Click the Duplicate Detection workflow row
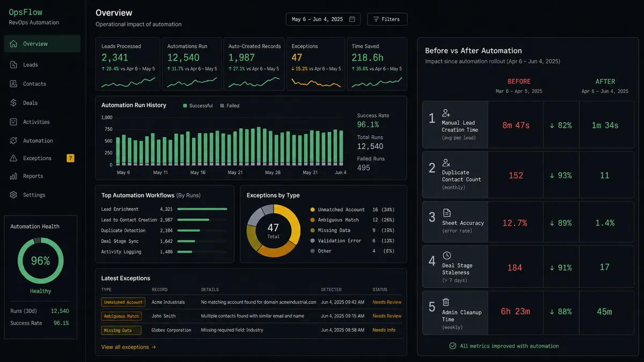Viewport: 644px width, 362px height. (x=164, y=231)
